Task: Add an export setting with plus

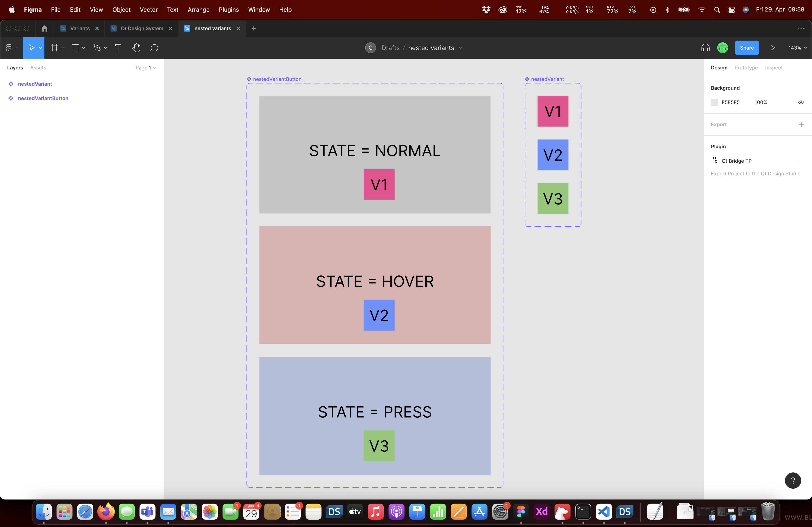Action: [801, 124]
